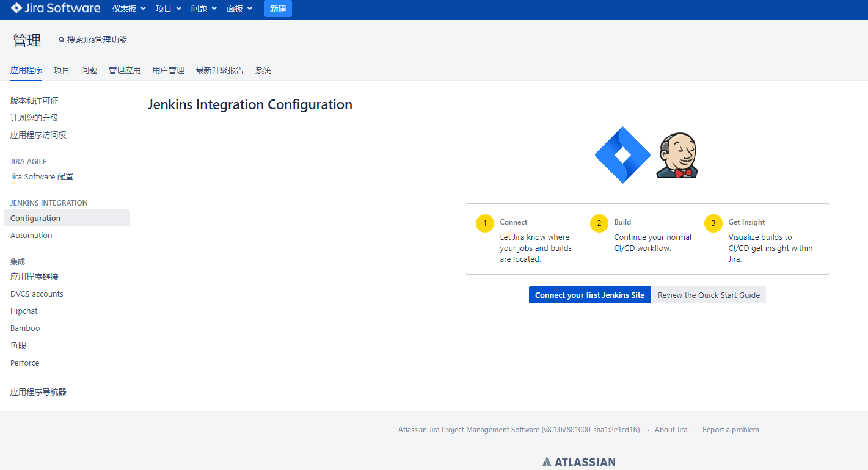Image resolution: width=868 pixels, height=470 pixels.
Task: Click the 管理 page title
Action: (x=27, y=40)
